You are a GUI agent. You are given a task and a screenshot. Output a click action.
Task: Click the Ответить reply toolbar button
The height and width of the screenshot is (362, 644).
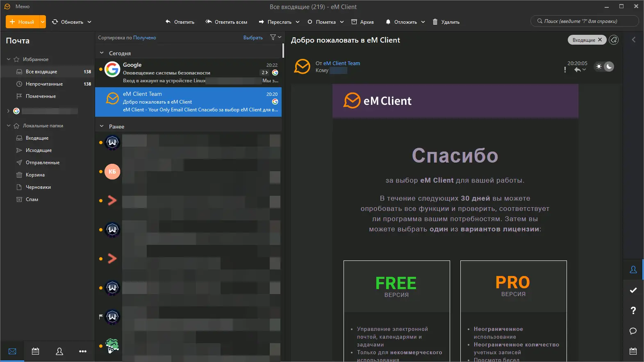[x=180, y=22]
